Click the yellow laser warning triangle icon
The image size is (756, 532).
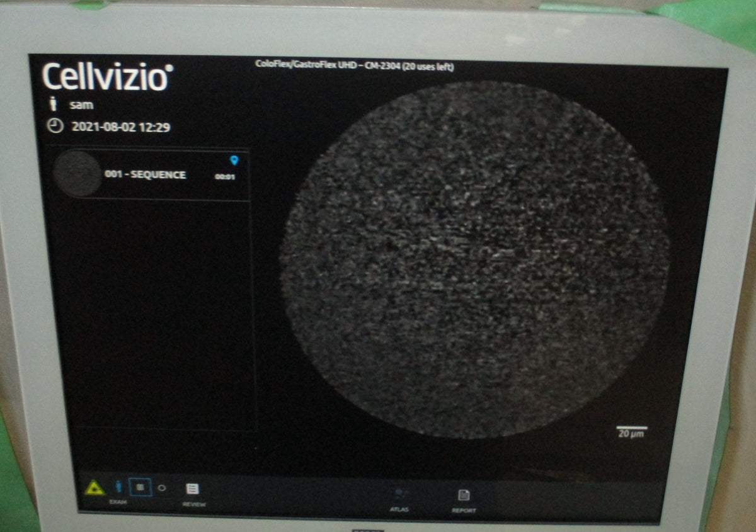pyautogui.click(x=95, y=487)
